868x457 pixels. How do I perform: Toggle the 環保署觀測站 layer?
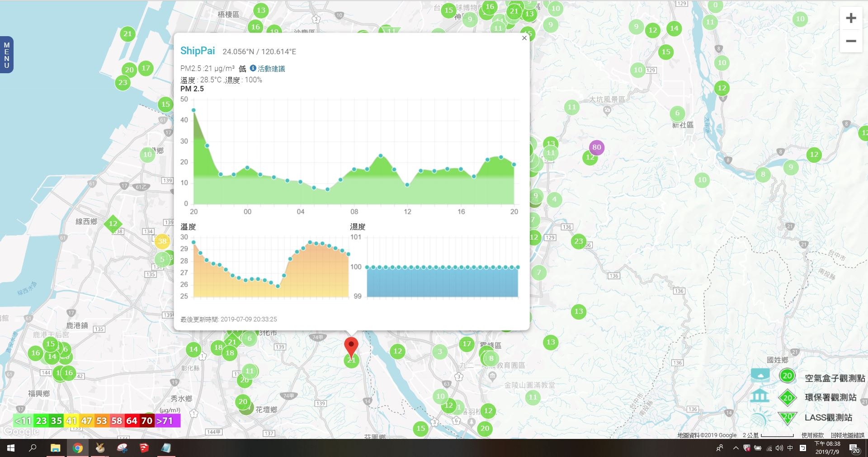click(830, 397)
